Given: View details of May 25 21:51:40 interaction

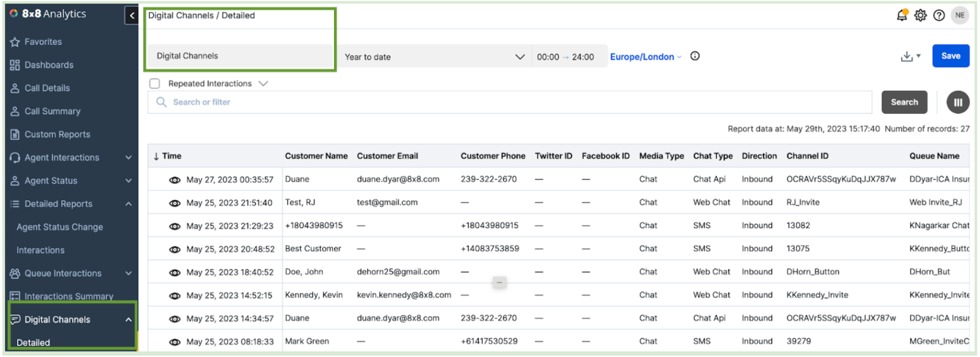Looking at the screenshot, I should (x=175, y=203).
